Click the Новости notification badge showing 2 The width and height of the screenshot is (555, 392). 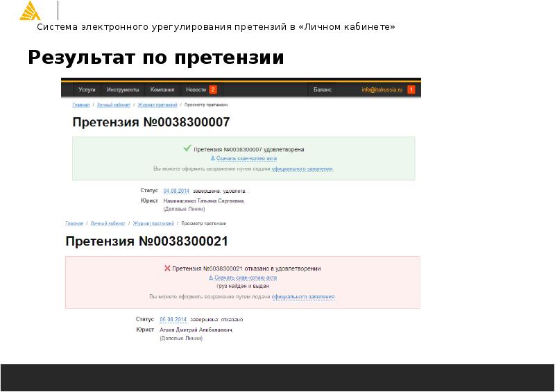point(213,90)
